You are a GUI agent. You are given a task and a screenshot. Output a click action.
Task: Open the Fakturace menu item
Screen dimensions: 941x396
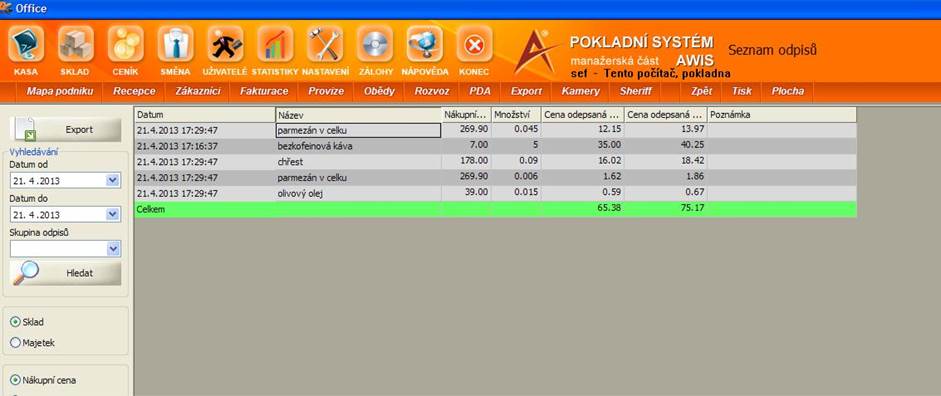(264, 91)
